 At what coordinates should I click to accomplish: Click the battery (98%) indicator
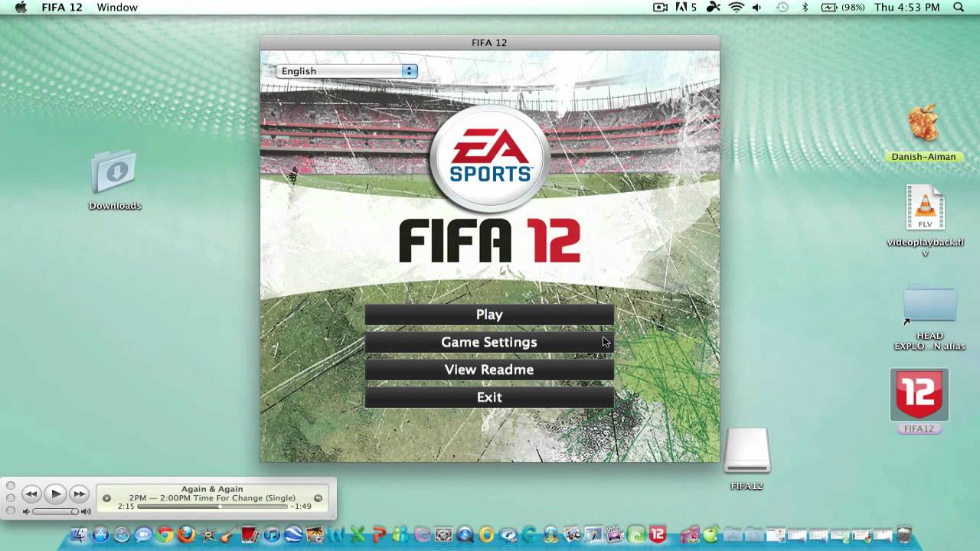[x=843, y=7]
